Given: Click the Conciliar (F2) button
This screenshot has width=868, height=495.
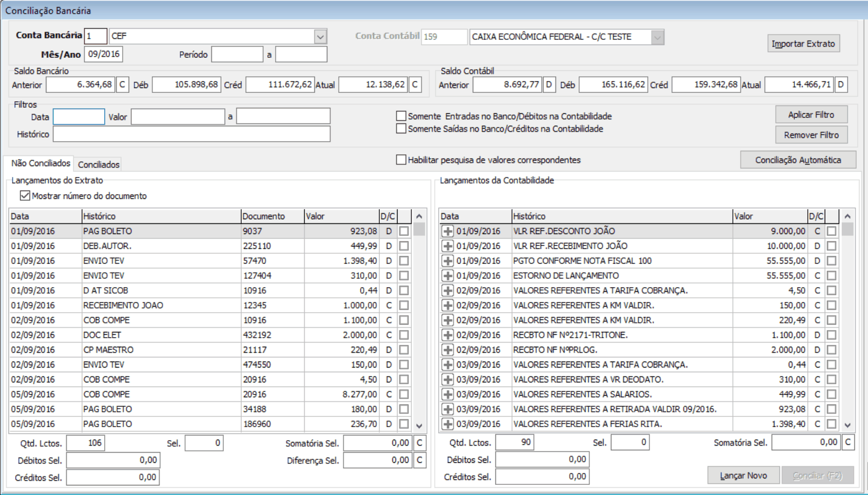Looking at the screenshot, I should 817,475.
